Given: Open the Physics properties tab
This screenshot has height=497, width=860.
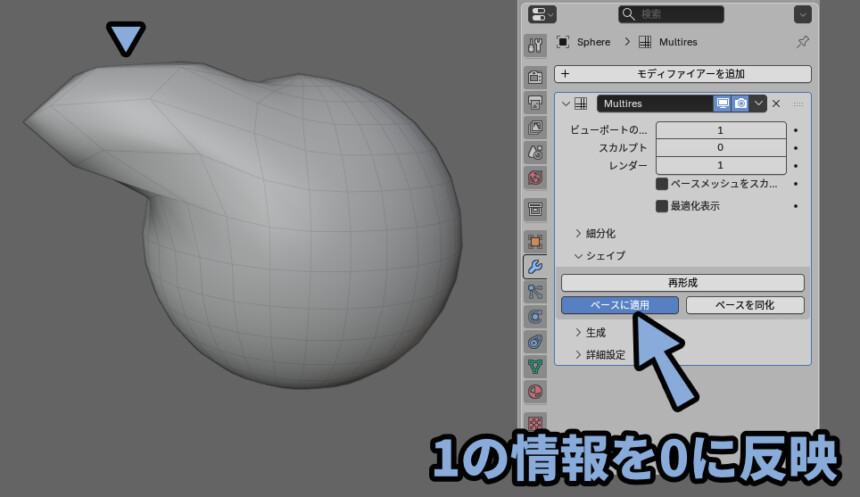Looking at the screenshot, I should coord(535,316).
